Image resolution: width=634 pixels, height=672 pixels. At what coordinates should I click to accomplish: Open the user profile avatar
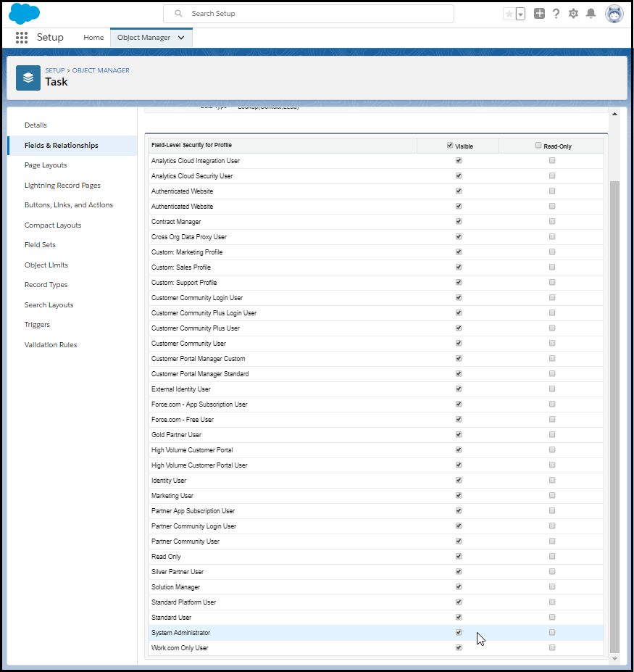tap(614, 14)
